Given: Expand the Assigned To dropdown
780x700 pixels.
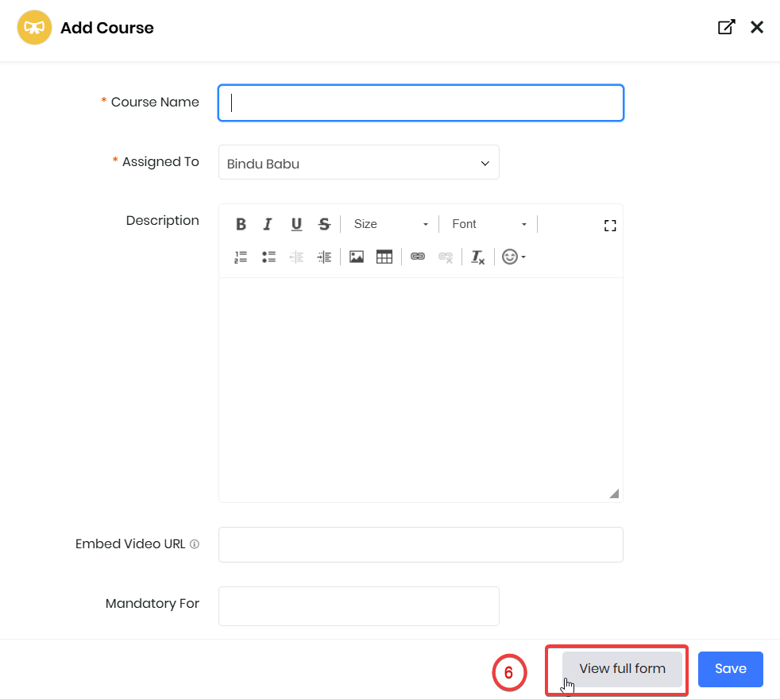Looking at the screenshot, I should tap(359, 163).
